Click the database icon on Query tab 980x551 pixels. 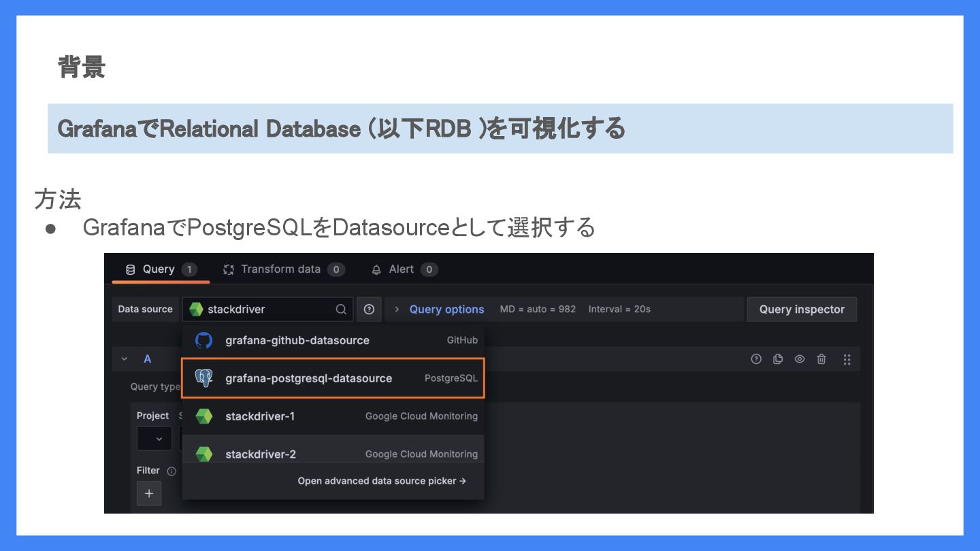click(x=131, y=269)
